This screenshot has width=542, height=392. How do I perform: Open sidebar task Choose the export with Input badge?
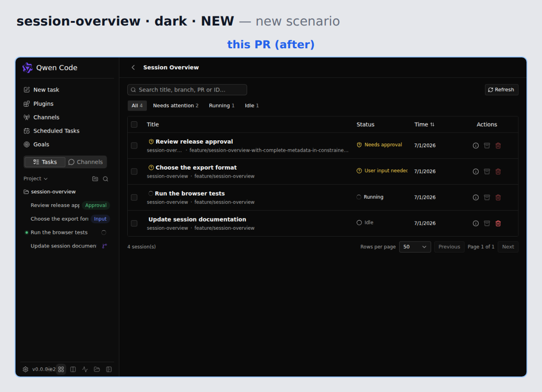point(68,219)
